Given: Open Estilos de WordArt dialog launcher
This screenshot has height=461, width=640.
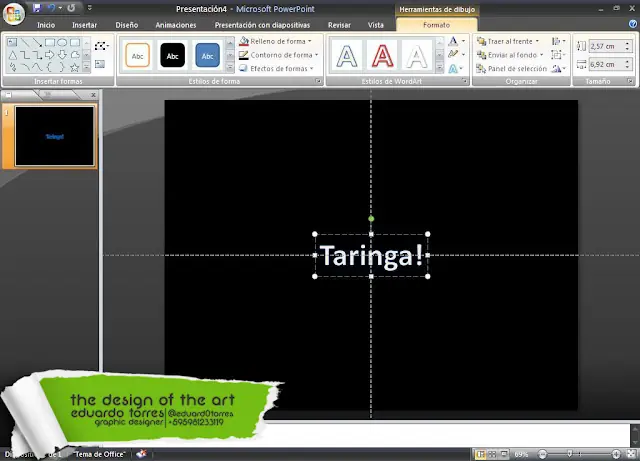Looking at the screenshot, I should coord(464,81).
